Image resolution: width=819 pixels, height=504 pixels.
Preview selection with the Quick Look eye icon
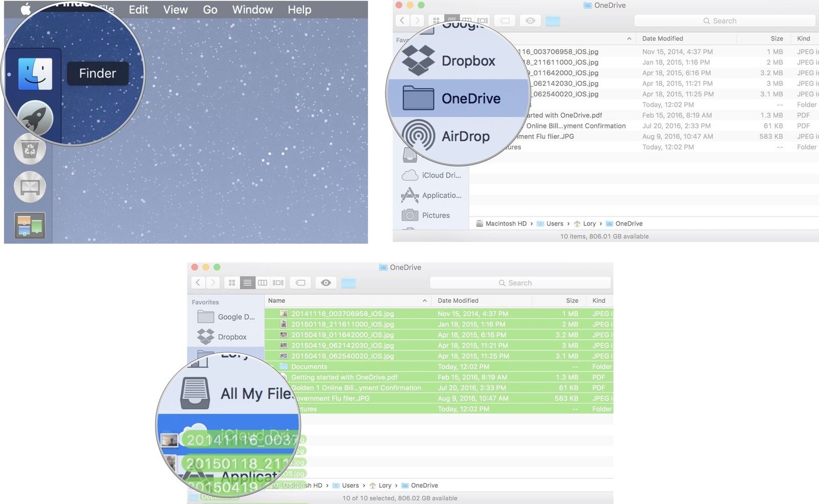coord(326,282)
